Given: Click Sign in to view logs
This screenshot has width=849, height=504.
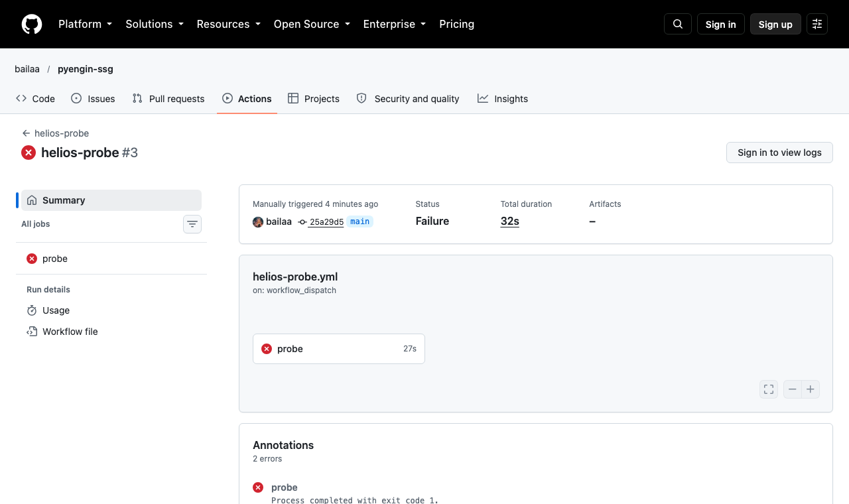Looking at the screenshot, I should (779, 153).
